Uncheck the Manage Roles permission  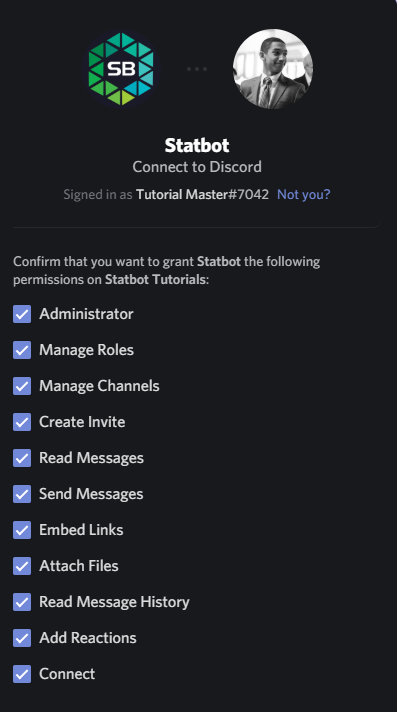click(x=22, y=350)
